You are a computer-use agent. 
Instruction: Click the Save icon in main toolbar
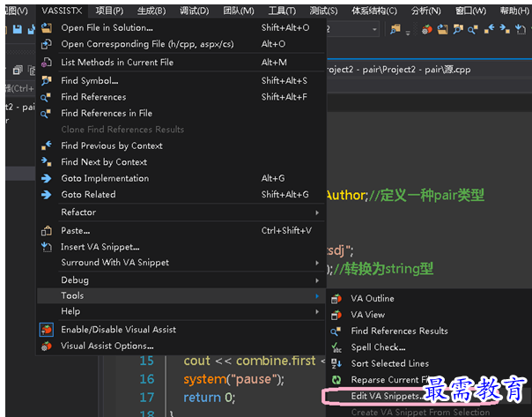click(x=18, y=30)
